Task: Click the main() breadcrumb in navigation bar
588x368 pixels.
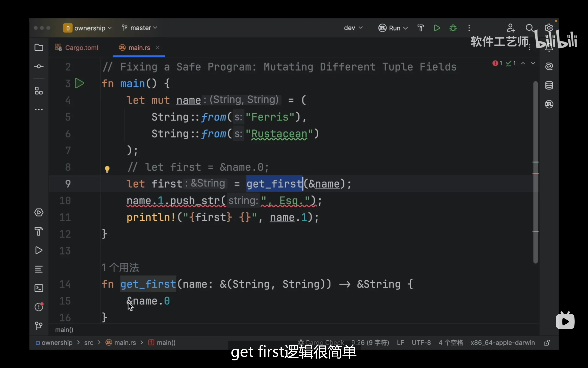Action: (162, 343)
